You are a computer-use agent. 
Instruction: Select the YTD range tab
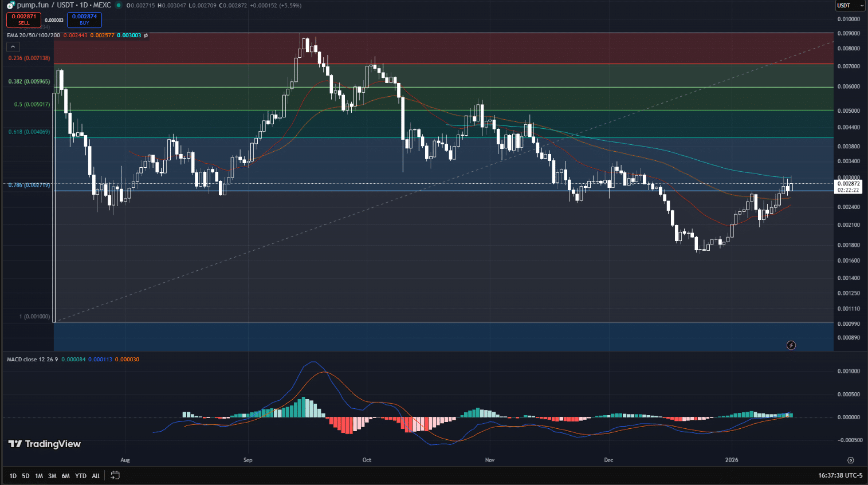(x=80, y=475)
